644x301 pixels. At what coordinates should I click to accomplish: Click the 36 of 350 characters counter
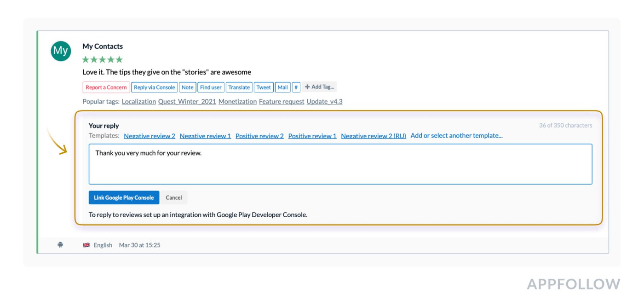[x=566, y=125]
